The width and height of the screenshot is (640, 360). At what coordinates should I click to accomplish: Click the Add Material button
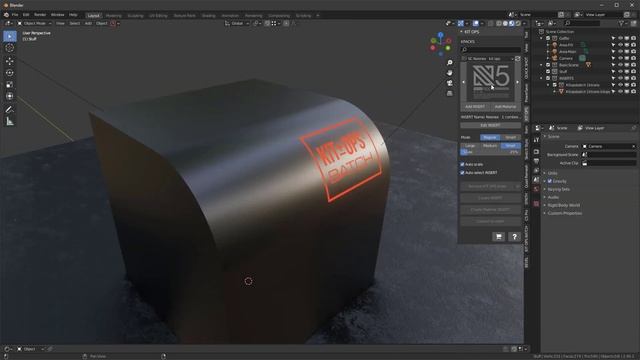[505, 107]
